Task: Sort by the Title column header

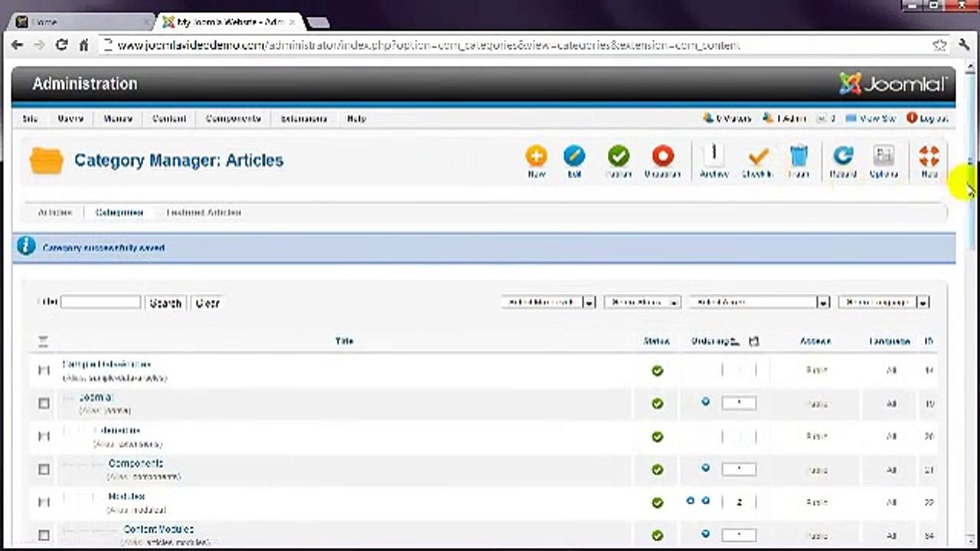Action: click(x=345, y=341)
